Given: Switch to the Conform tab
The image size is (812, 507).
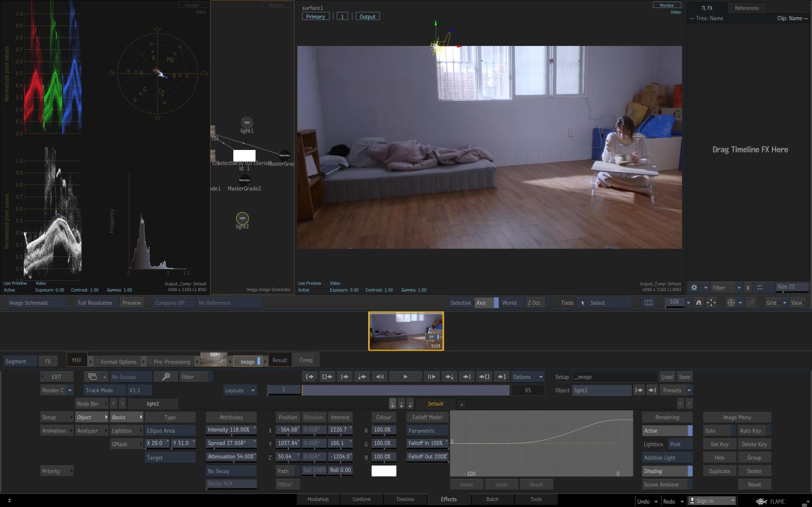Looking at the screenshot, I should click(x=362, y=499).
